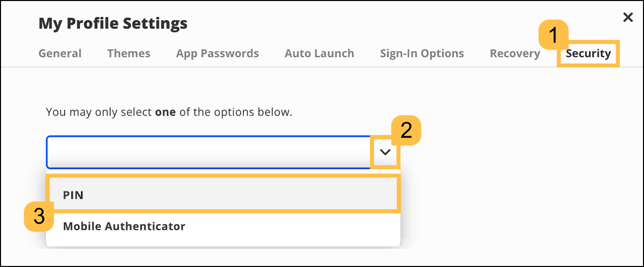644x267 pixels.
Task: Switch to the Security tab
Action: (x=588, y=53)
